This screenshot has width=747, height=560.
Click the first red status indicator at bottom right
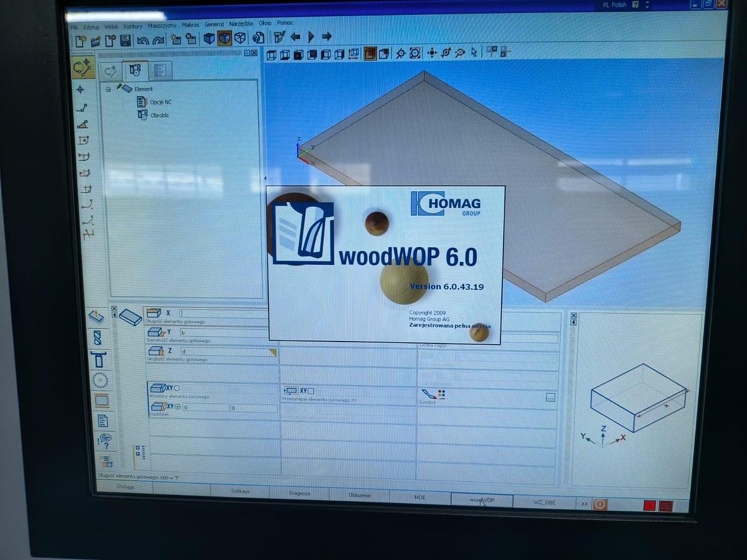click(x=651, y=506)
